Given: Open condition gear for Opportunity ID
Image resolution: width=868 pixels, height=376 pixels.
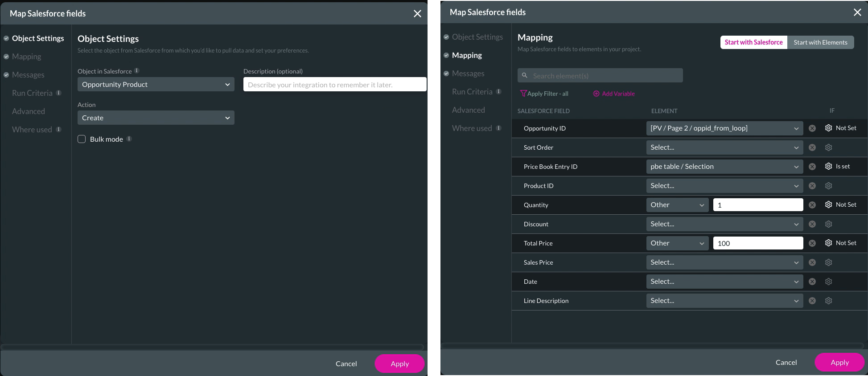Looking at the screenshot, I should [828, 128].
